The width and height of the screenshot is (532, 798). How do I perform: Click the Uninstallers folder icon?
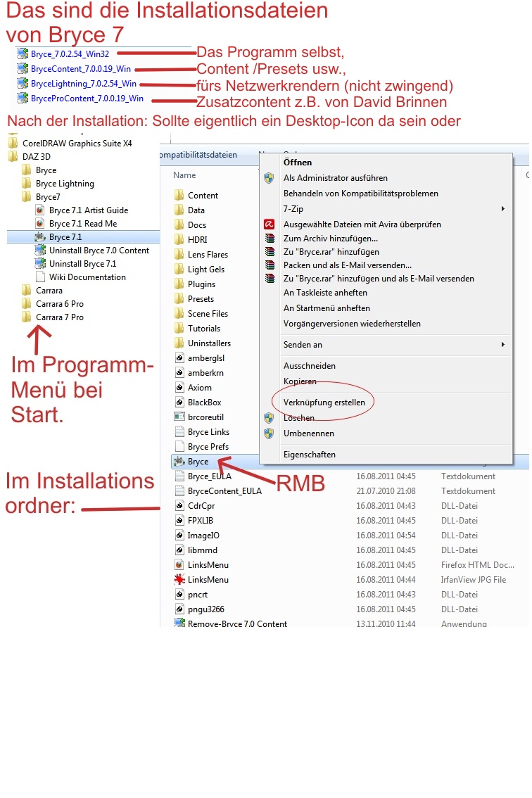click(x=179, y=343)
